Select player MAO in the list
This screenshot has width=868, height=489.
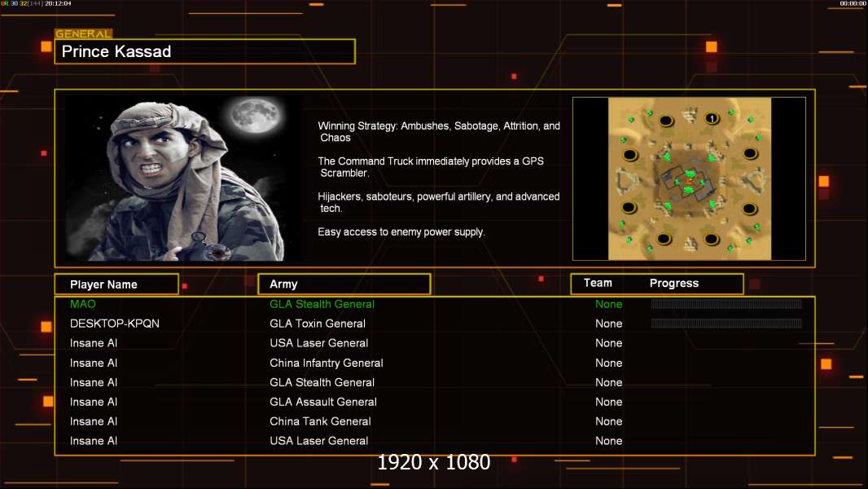tap(82, 304)
